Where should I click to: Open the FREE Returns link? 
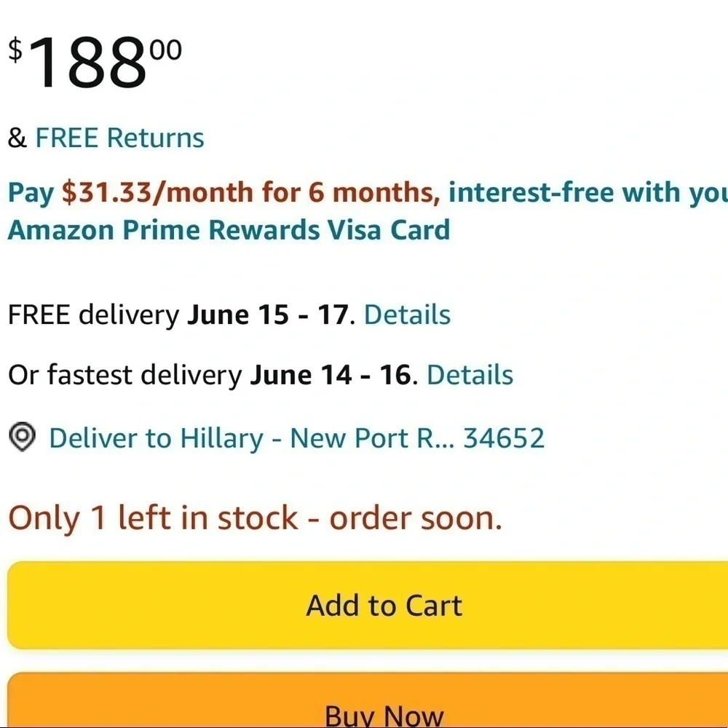[120, 138]
